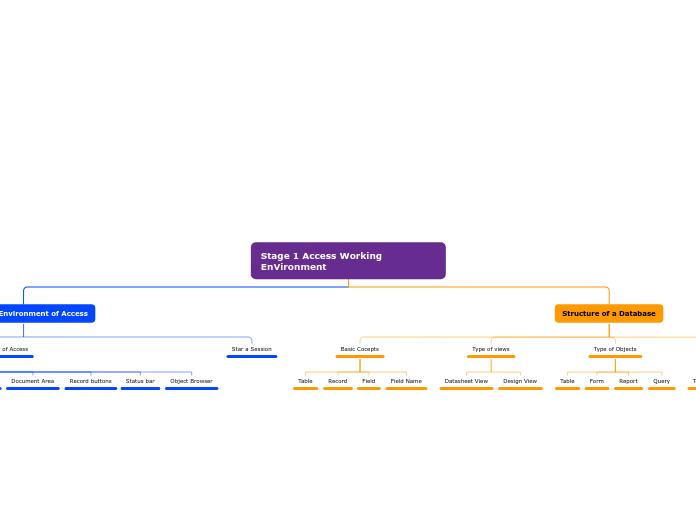Click the blue Environment of Access node

coord(47,314)
